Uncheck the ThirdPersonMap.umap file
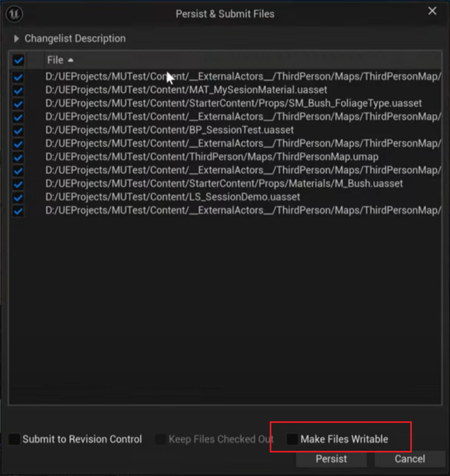 point(18,157)
